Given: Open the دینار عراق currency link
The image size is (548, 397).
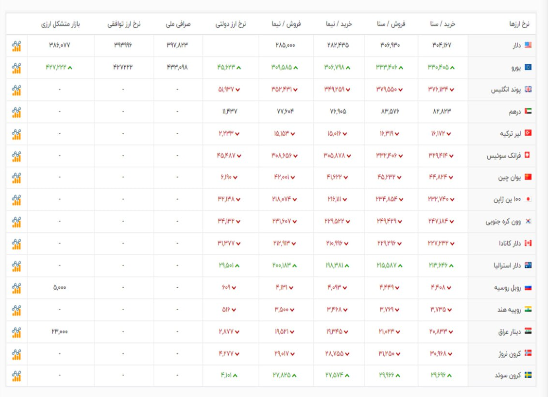Looking at the screenshot, I should pyautogui.click(x=510, y=332).
